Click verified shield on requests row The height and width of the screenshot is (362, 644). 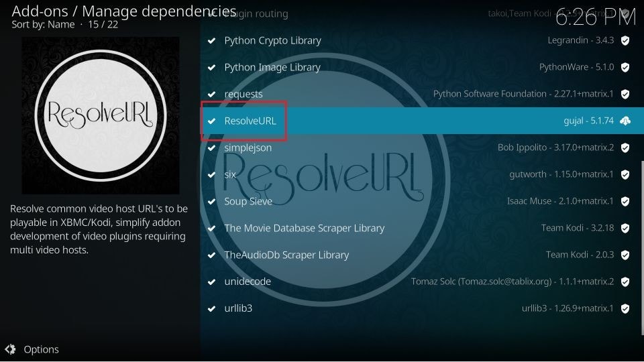click(x=625, y=94)
